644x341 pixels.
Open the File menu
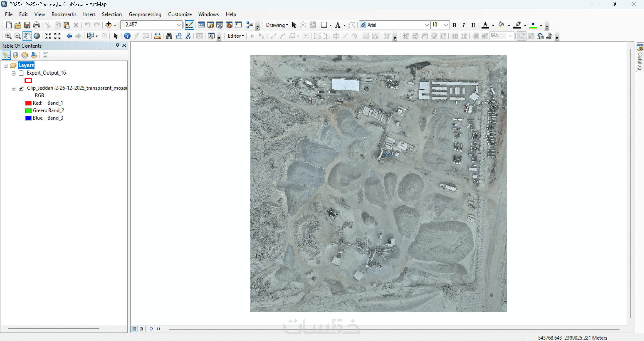tap(9, 14)
